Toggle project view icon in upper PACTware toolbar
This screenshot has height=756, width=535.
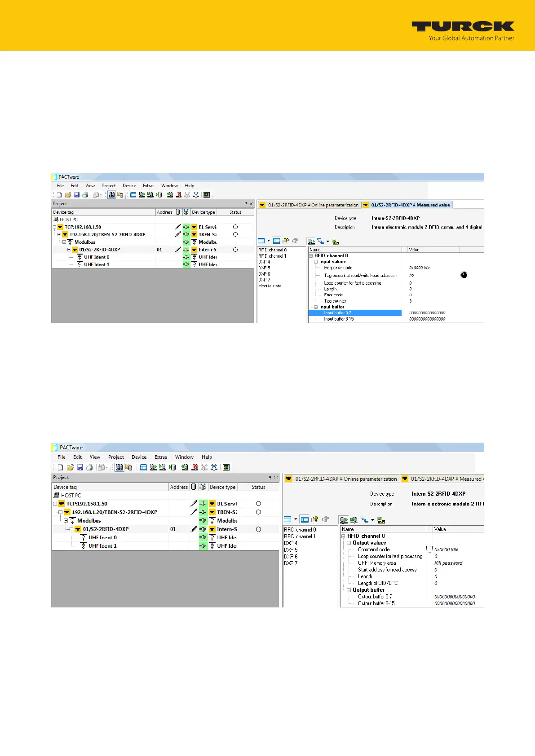(x=111, y=195)
